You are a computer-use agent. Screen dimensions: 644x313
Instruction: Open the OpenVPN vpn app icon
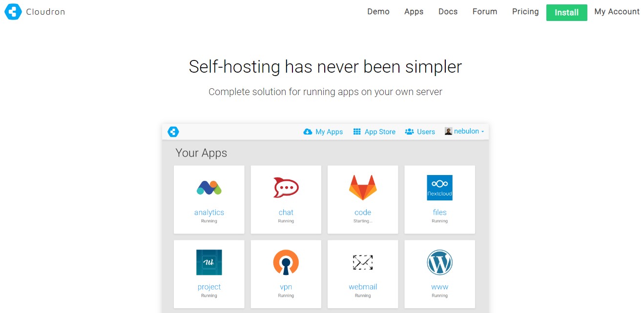[286, 262]
